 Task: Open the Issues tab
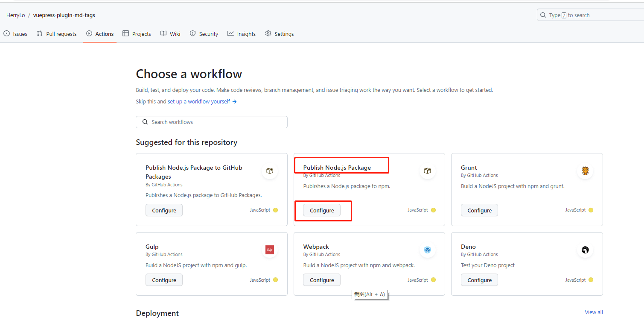pos(15,34)
